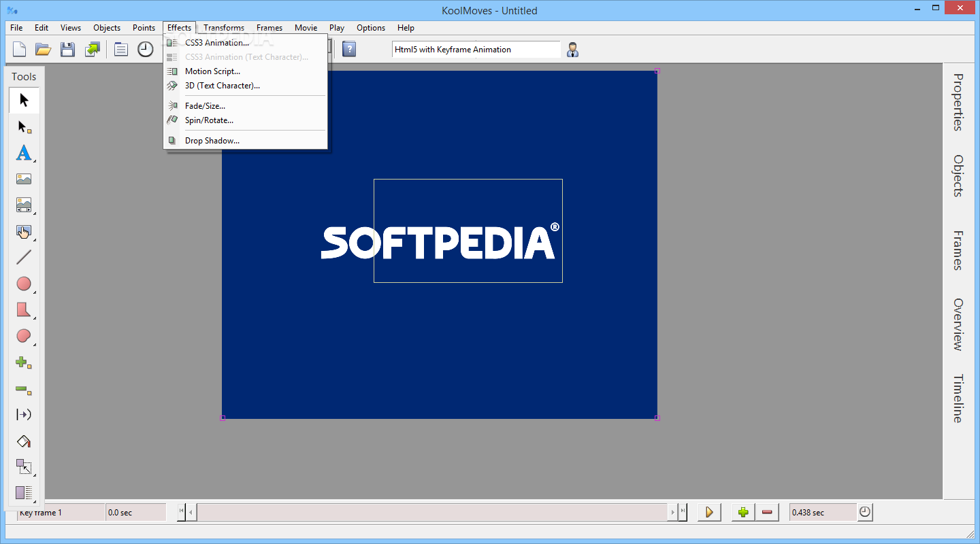Open a file with the folder icon
This screenshot has height=544, width=980.
(x=44, y=49)
